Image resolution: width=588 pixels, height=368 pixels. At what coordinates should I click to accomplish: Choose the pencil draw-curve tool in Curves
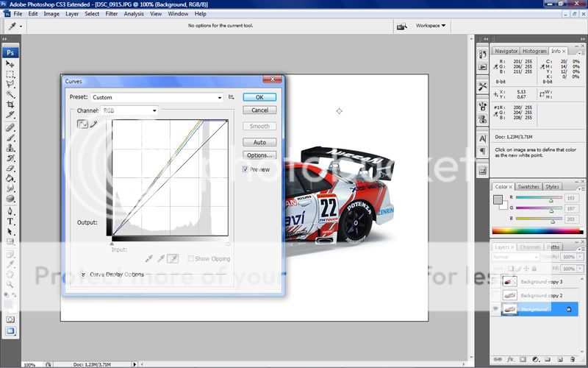point(93,124)
